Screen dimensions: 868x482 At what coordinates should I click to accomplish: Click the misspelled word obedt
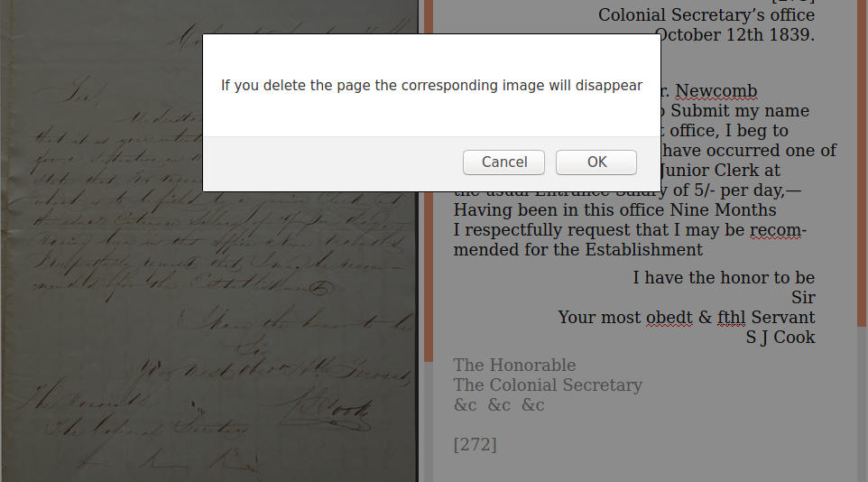(x=669, y=318)
